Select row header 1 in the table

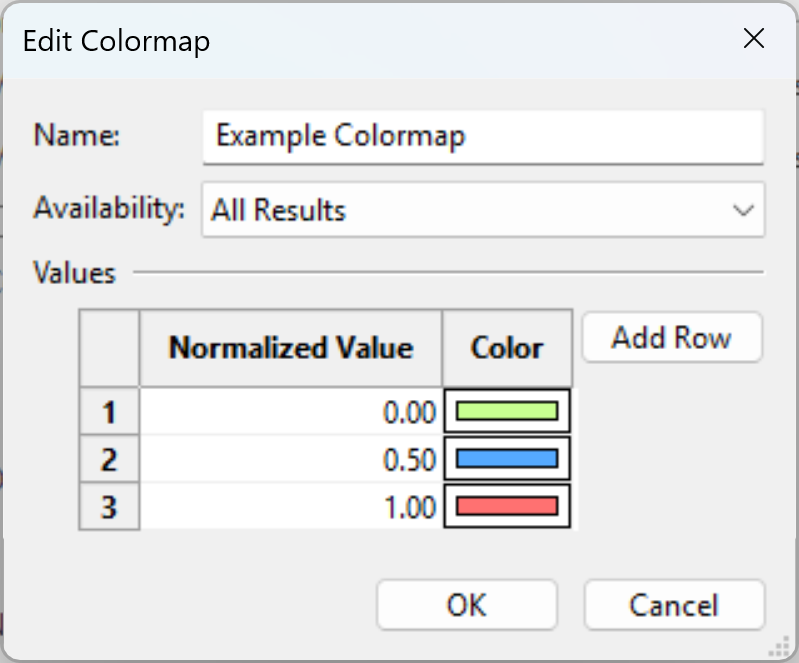[x=109, y=411]
